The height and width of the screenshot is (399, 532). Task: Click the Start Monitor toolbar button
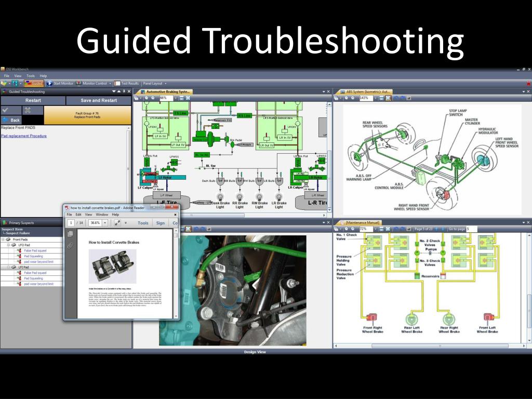[60, 83]
